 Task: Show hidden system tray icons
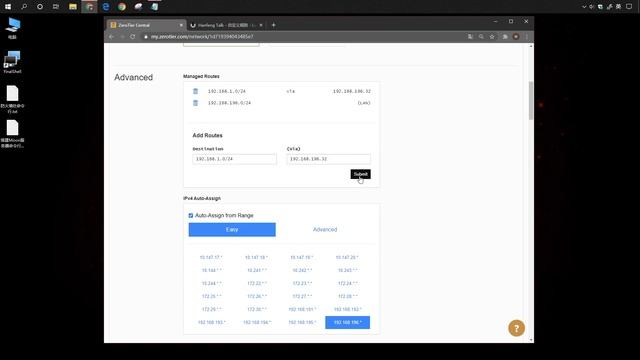coord(584,7)
